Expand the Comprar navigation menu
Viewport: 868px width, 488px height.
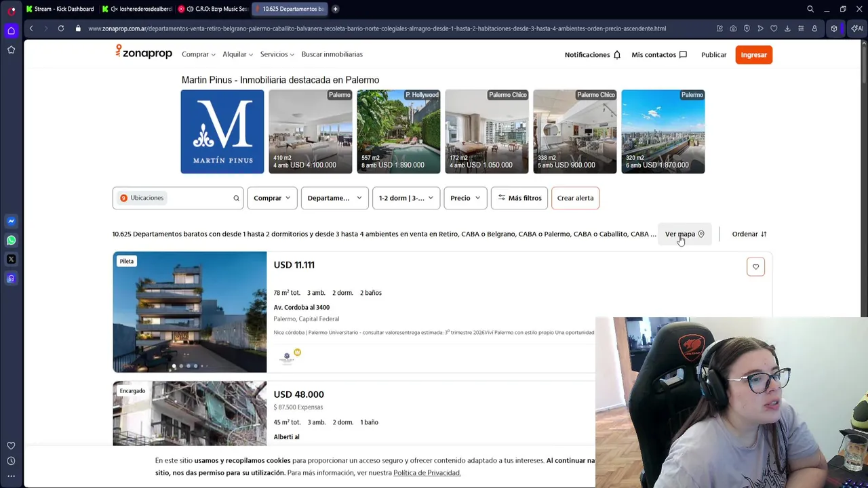point(198,54)
